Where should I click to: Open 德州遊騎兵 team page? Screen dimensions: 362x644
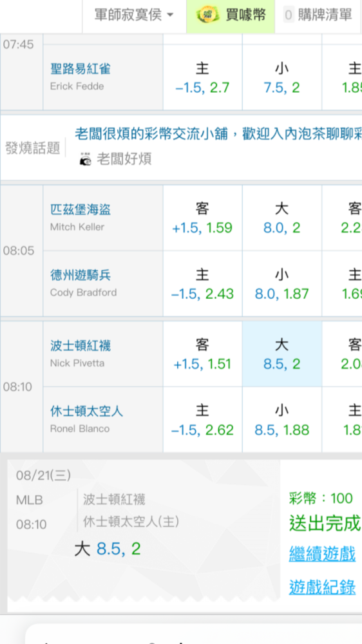[81, 275]
